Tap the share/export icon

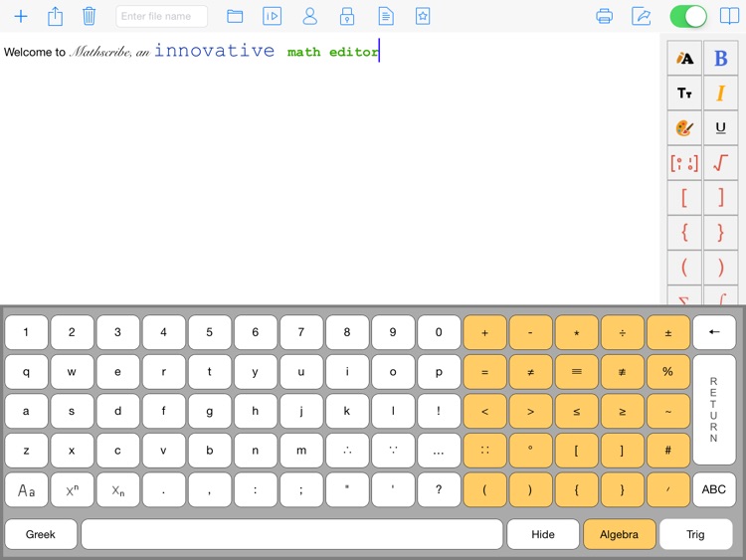pos(55,16)
